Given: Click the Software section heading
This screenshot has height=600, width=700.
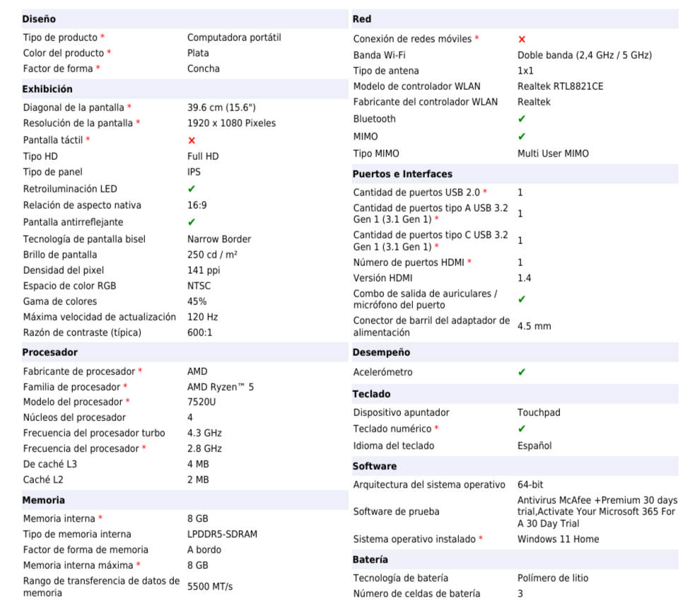Looking at the screenshot, I should (375, 466).
